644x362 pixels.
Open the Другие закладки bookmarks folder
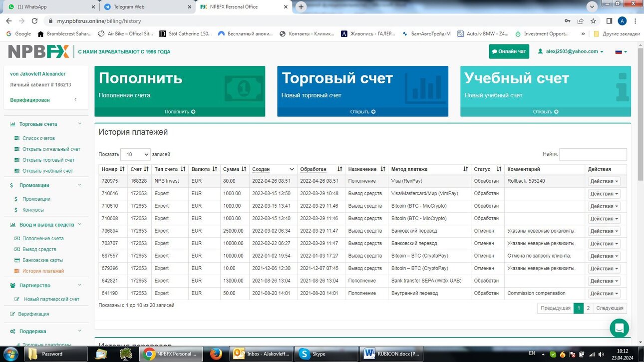pos(617,34)
